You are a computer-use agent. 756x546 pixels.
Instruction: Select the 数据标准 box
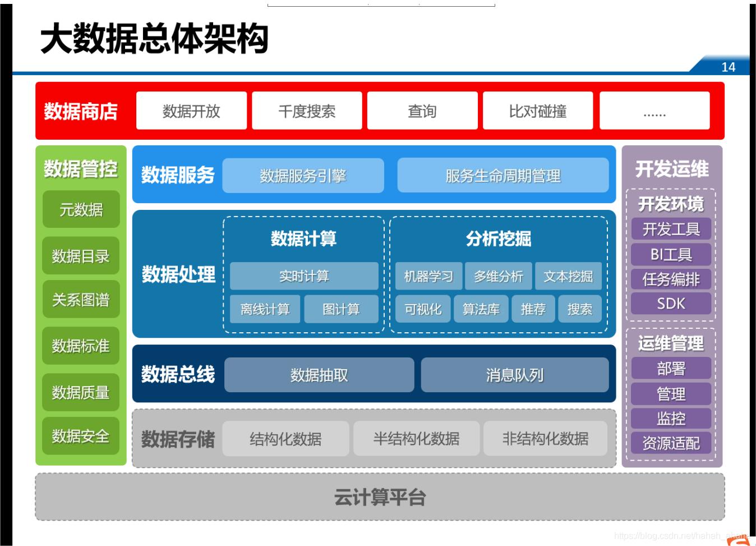point(81,346)
